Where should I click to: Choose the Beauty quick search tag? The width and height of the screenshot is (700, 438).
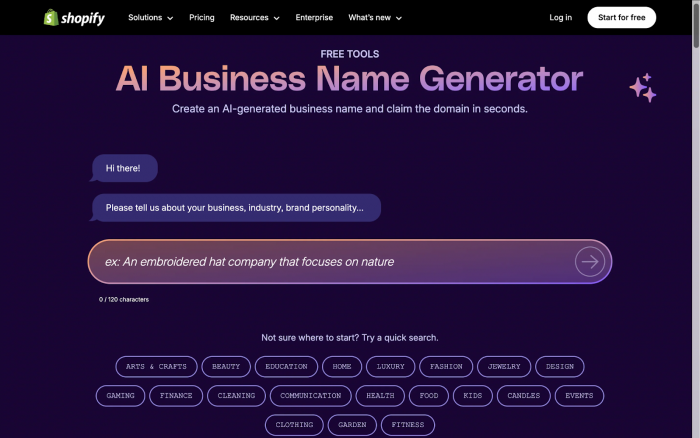point(226,367)
